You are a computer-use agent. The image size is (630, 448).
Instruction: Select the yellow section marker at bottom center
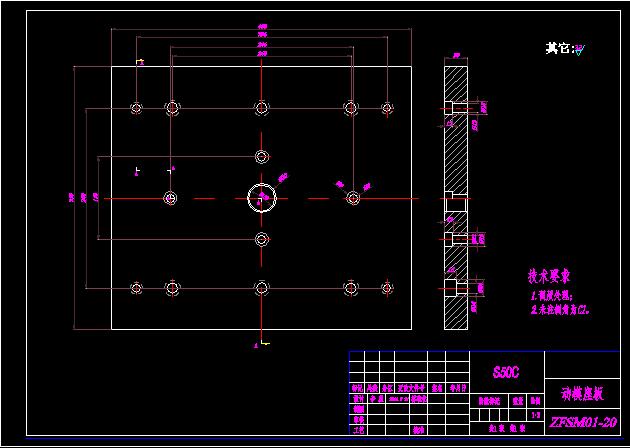pyautogui.click(x=265, y=342)
